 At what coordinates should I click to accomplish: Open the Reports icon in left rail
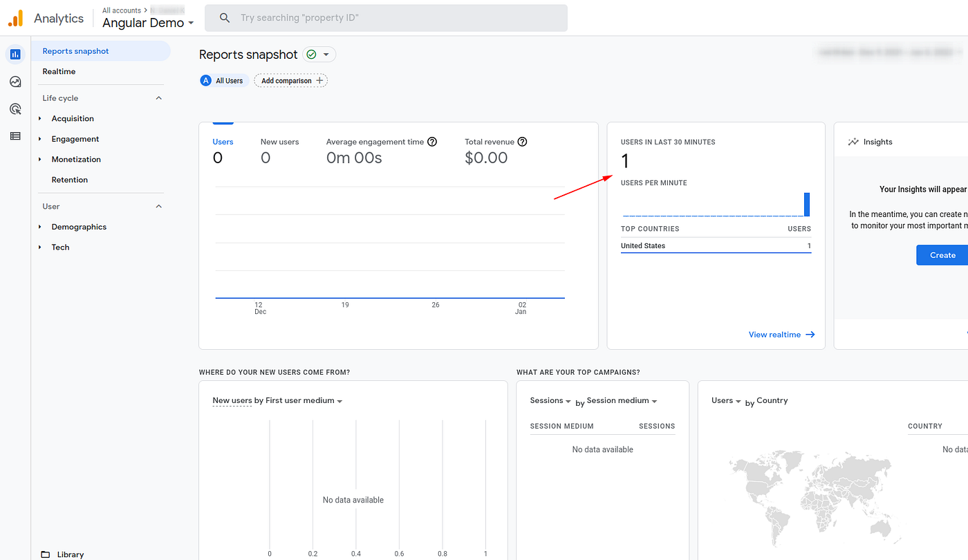click(x=15, y=54)
